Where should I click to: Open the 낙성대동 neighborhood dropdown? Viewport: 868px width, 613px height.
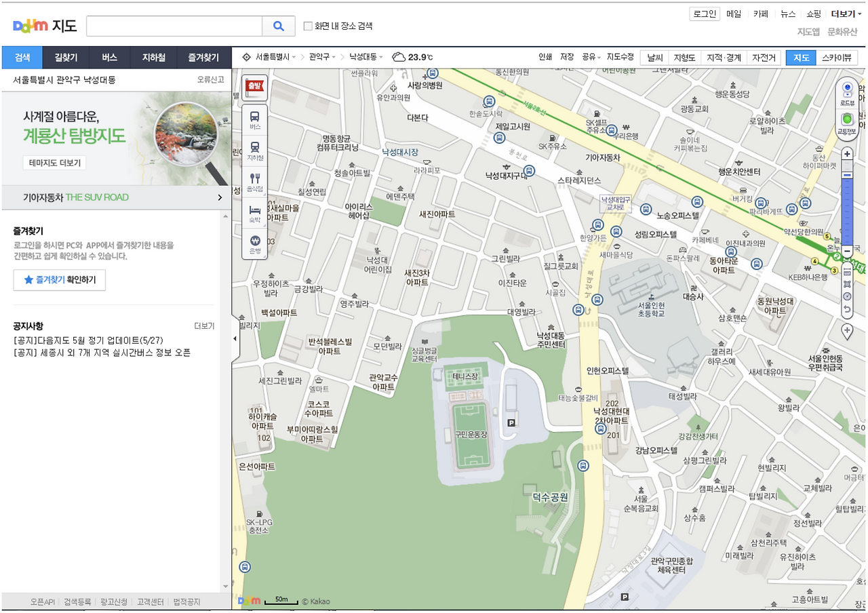[366, 57]
